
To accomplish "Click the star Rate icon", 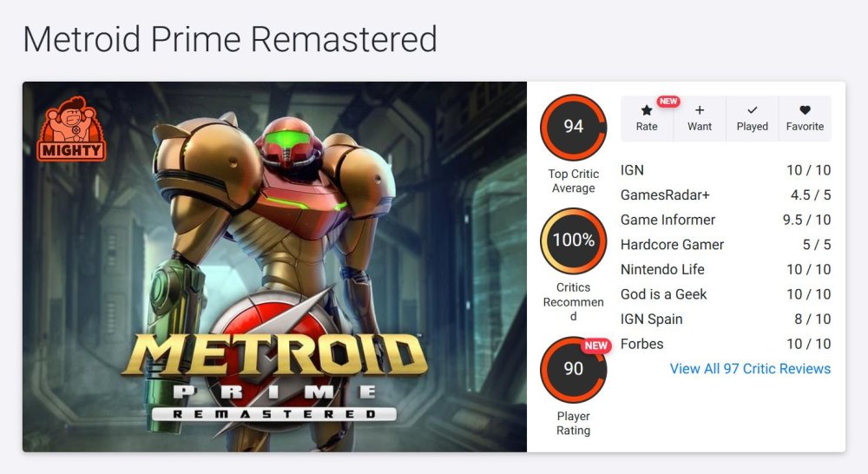I will (647, 111).
